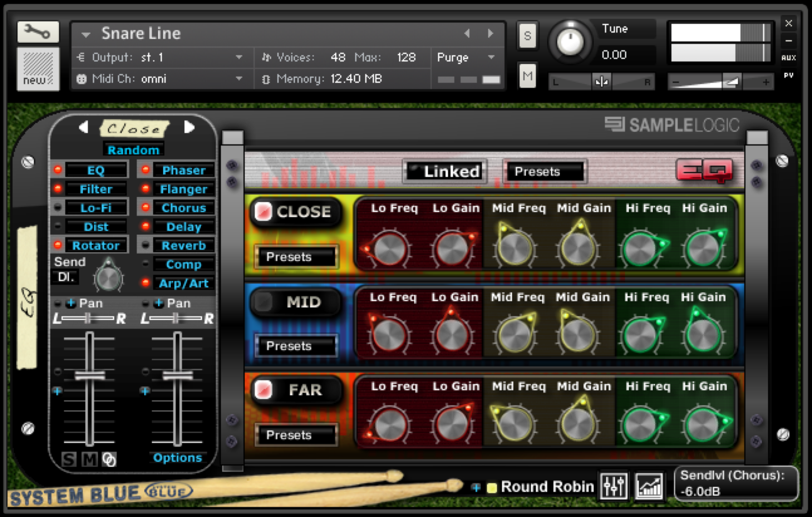Open the Send DI. selector

66,277
